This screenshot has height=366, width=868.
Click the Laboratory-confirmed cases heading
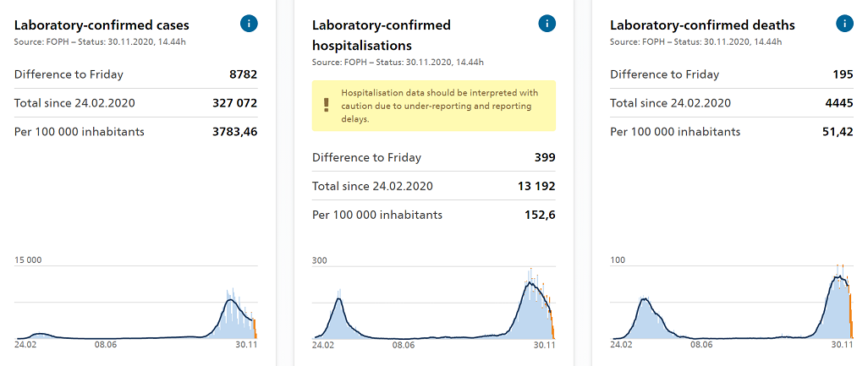(x=102, y=25)
